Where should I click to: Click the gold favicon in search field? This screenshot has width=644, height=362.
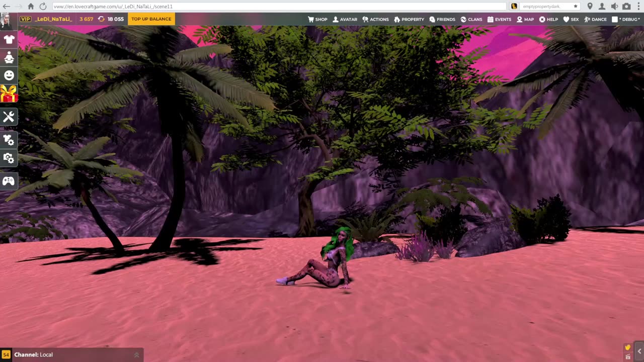(x=514, y=7)
